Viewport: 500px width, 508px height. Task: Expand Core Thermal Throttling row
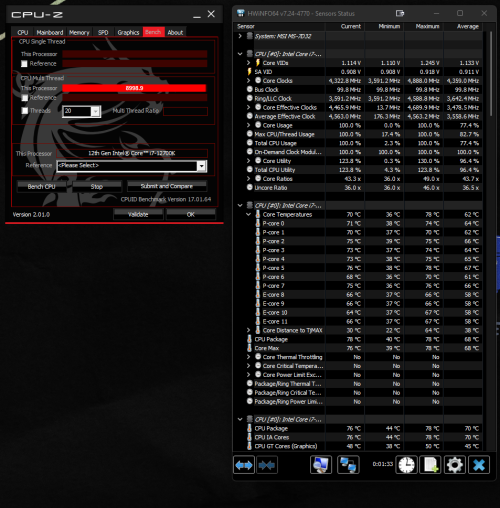point(249,357)
